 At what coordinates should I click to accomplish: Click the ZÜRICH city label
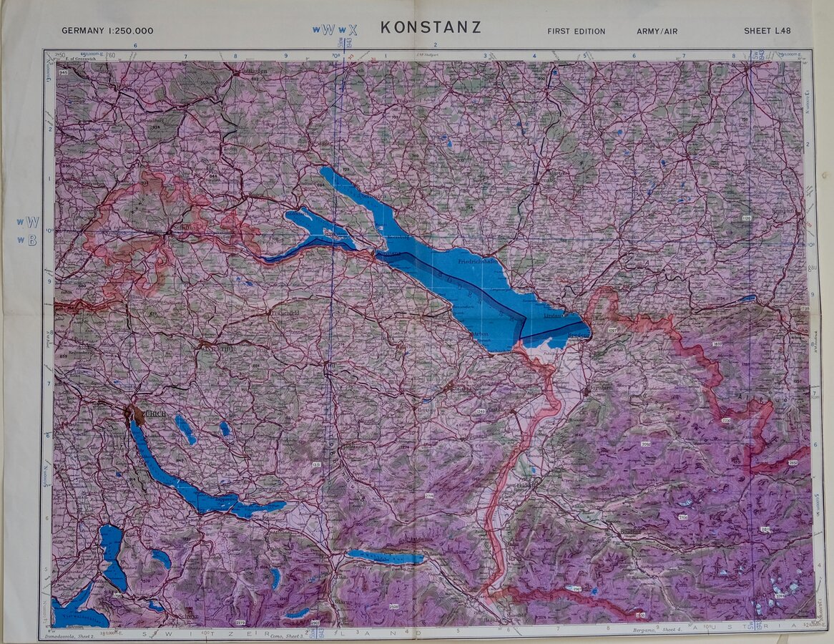coord(154,414)
